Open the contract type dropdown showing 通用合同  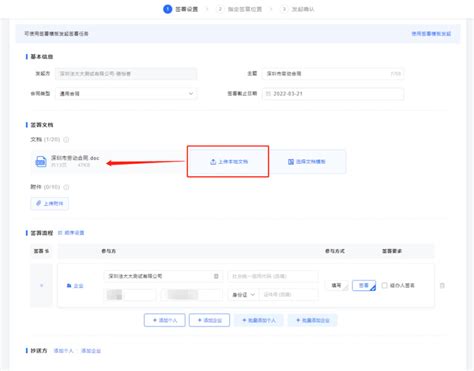[x=126, y=94]
